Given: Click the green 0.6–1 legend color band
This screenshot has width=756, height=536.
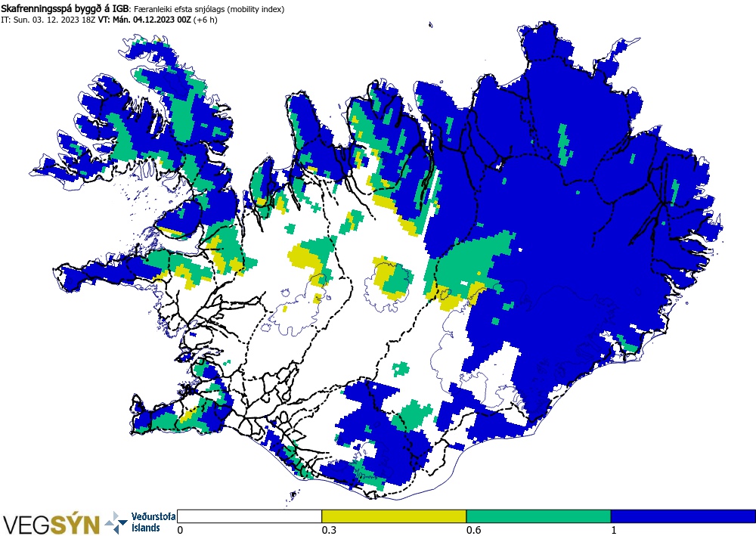Looking at the screenshot, I should [538, 516].
